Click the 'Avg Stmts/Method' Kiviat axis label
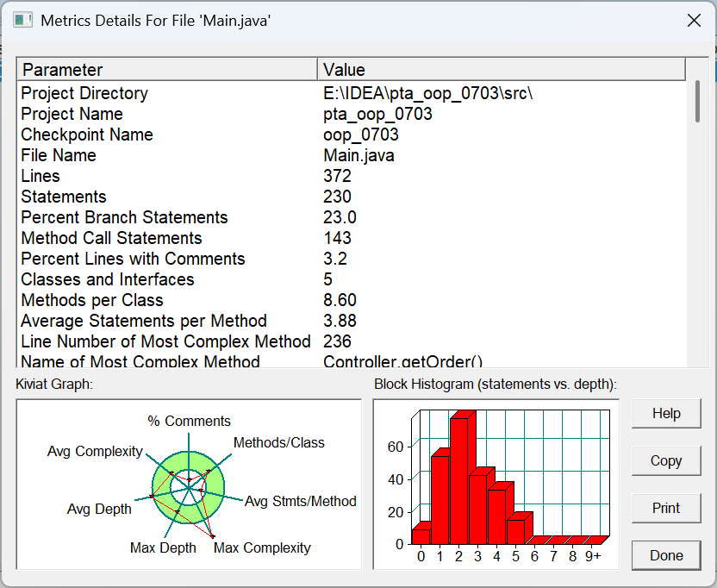Image resolution: width=717 pixels, height=588 pixels. (301, 501)
